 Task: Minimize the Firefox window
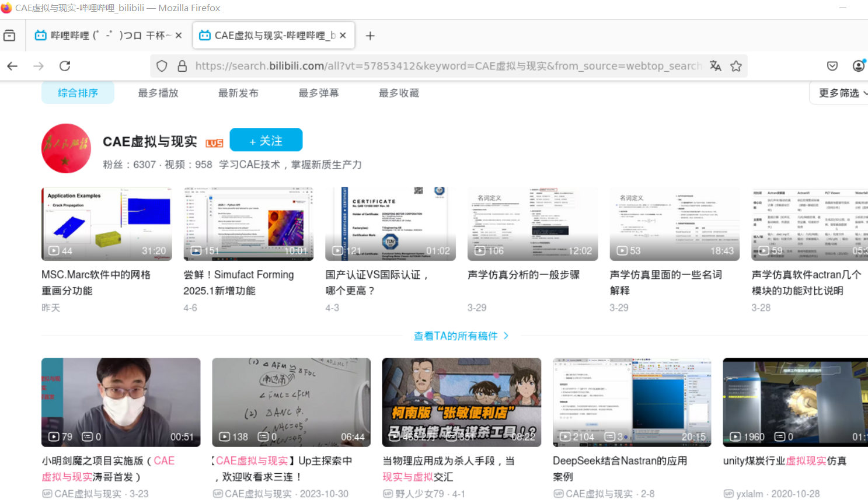click(x=842, y=8)
